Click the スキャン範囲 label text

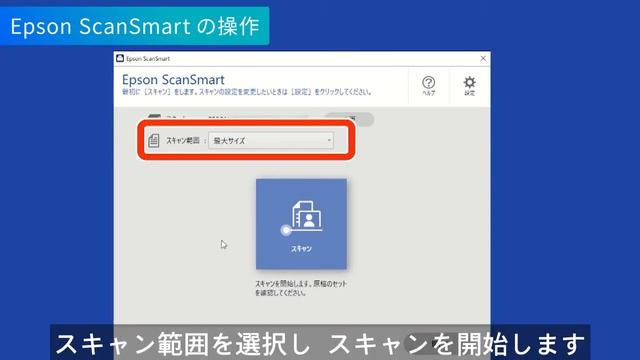[182, 140]
